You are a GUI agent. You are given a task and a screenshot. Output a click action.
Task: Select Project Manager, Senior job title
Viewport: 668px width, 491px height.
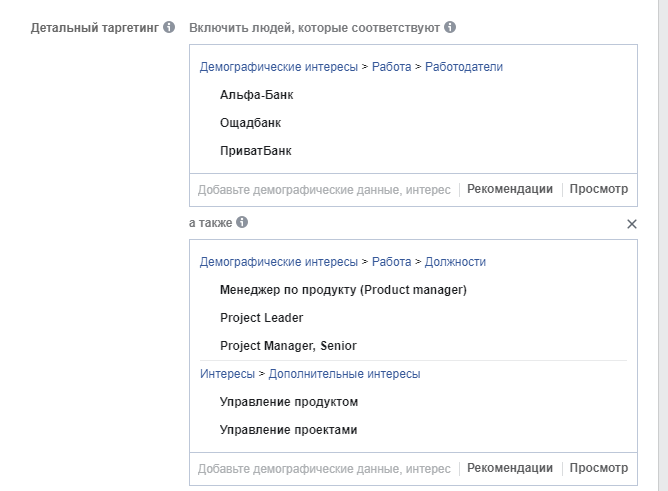pyautogui.click(x=288, y=346)
